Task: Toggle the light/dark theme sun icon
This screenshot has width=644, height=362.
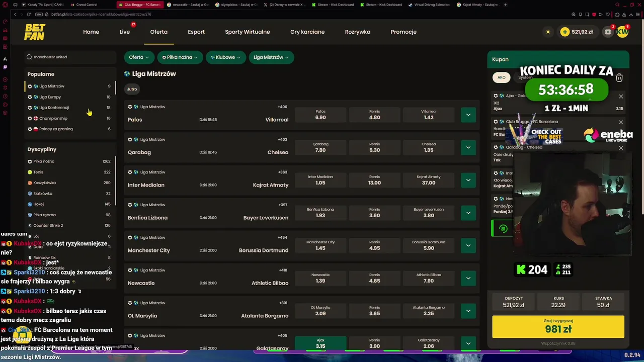Action: coord(548,32)
